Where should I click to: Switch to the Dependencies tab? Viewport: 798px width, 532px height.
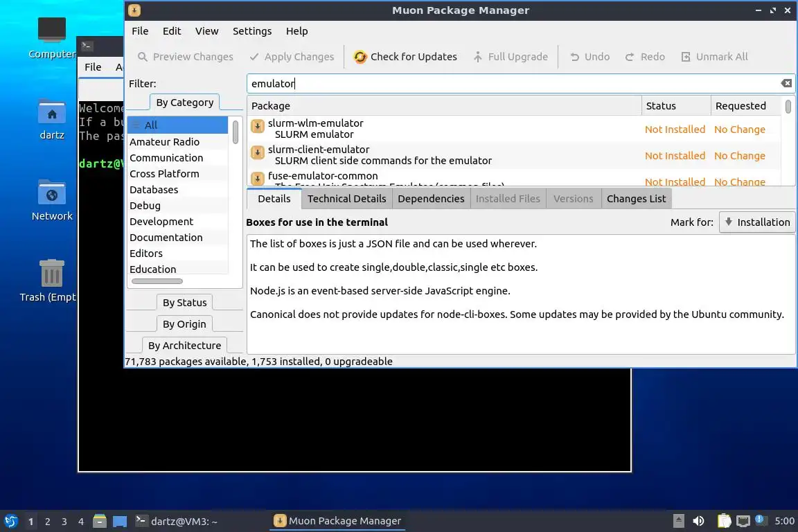(x=431, y=199)
